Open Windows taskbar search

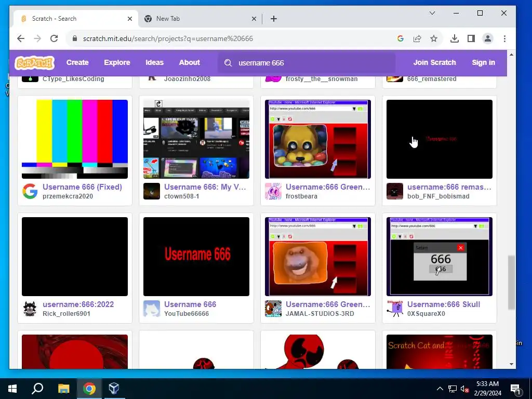coord(37,389)
